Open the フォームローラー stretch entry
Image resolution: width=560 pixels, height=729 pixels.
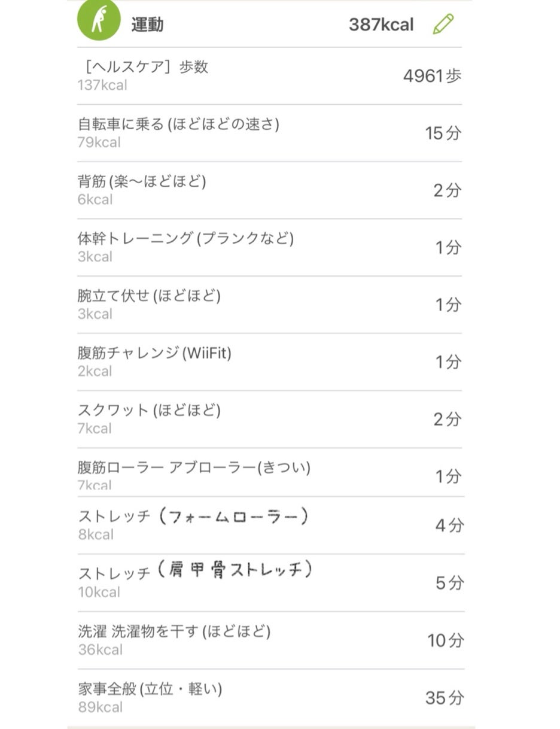[269, 523]
